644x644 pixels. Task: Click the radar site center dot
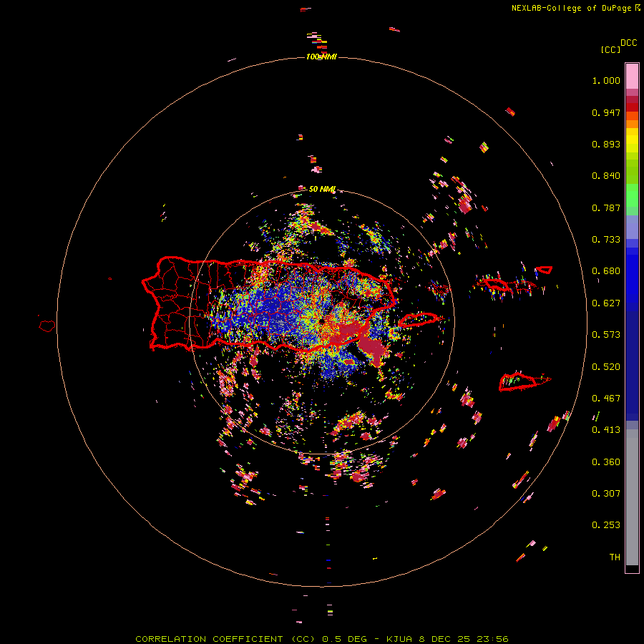(x=321, y=321)
